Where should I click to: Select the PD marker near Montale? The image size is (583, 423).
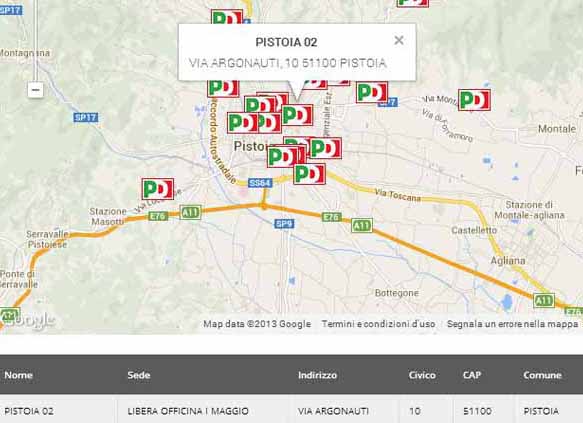[474, 100]
